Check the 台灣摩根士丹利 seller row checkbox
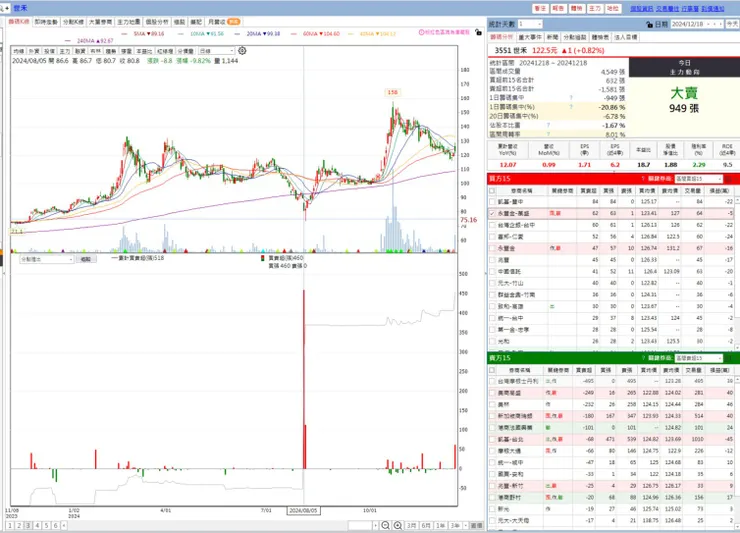Viewport: 740px width, 533px height. [x=492, y=381]
